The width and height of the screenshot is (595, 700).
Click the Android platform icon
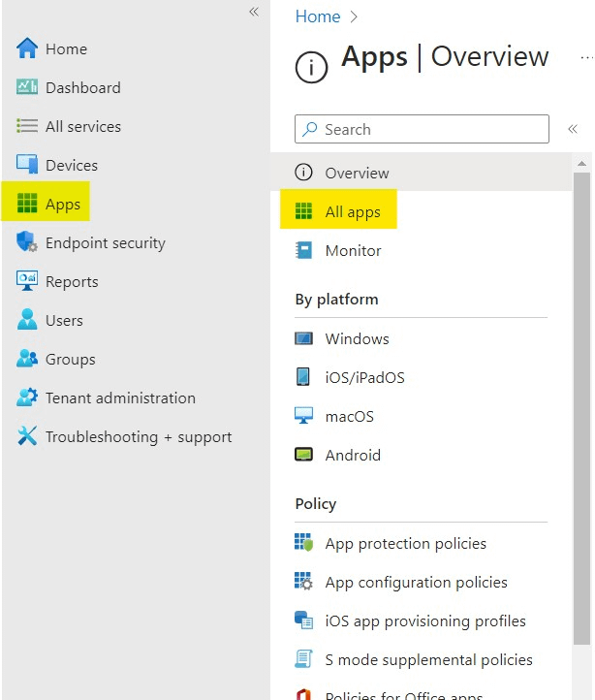tap(303, 455)
